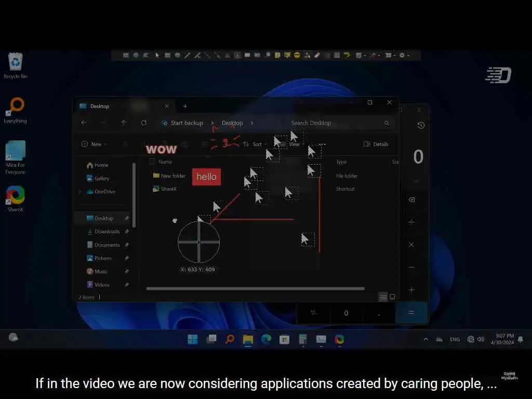
Task: Select the ellipse drawing tool
Action: tap(178, 55)
